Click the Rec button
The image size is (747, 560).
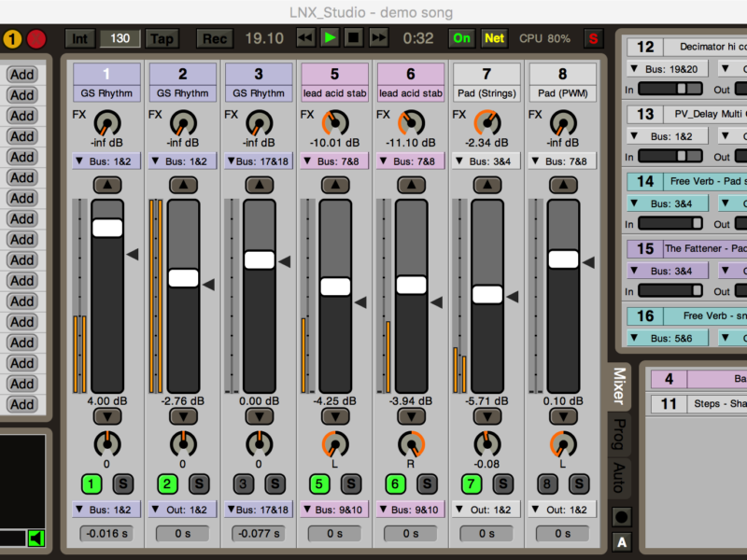click(x=214, y=38)
